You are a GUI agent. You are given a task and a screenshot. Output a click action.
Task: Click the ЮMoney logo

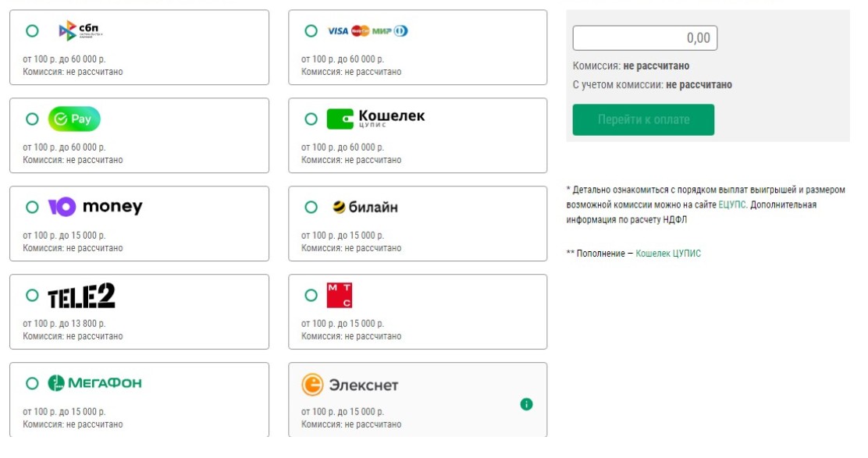[x=98, y=208]
